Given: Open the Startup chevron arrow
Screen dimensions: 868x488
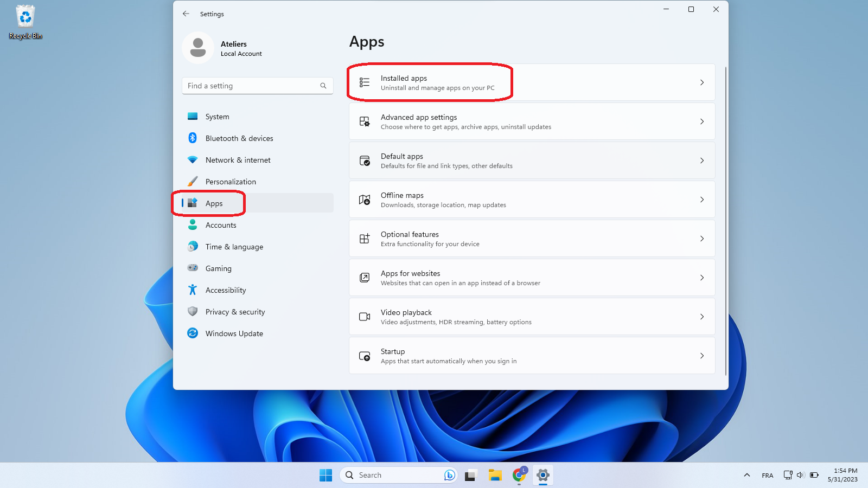Looking at the screenshot, I should (701, 356).
